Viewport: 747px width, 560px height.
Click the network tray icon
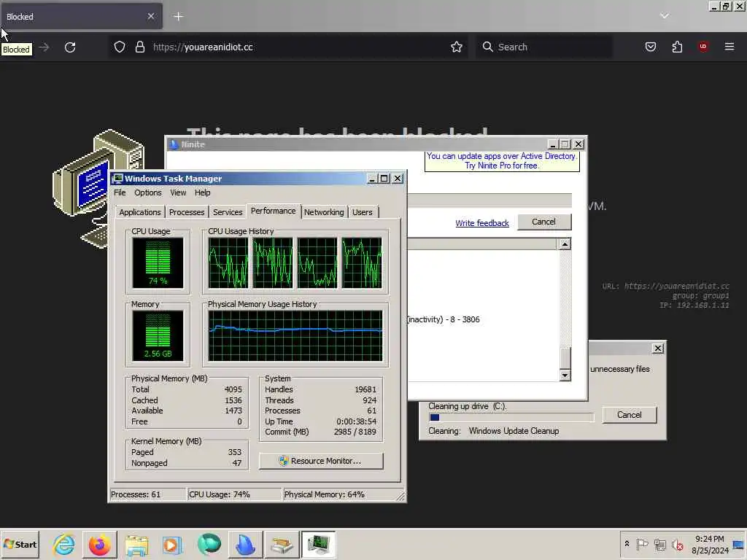[x=659, y=544]
